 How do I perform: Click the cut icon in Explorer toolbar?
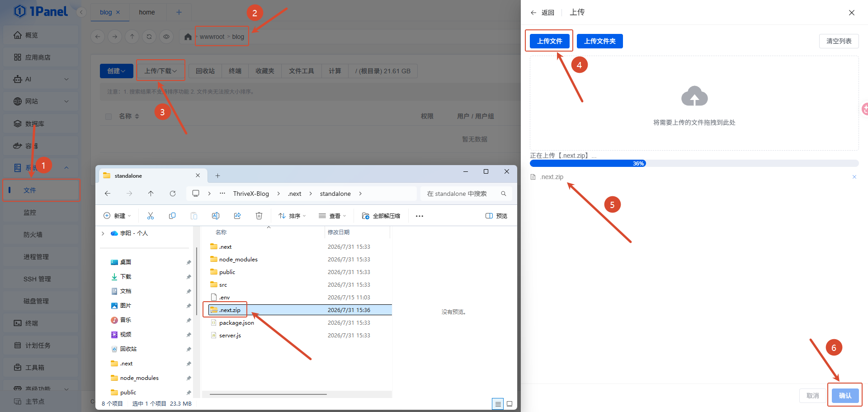151,216
